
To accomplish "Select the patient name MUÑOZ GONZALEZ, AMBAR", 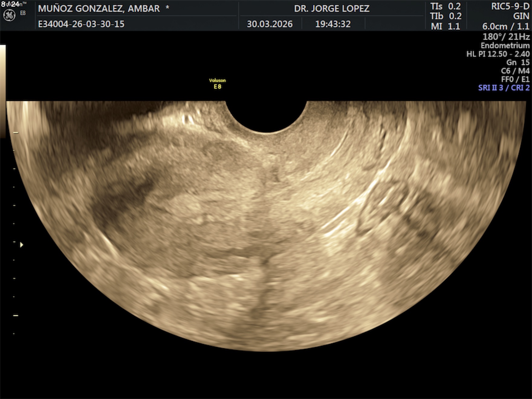I will (99, 8).
